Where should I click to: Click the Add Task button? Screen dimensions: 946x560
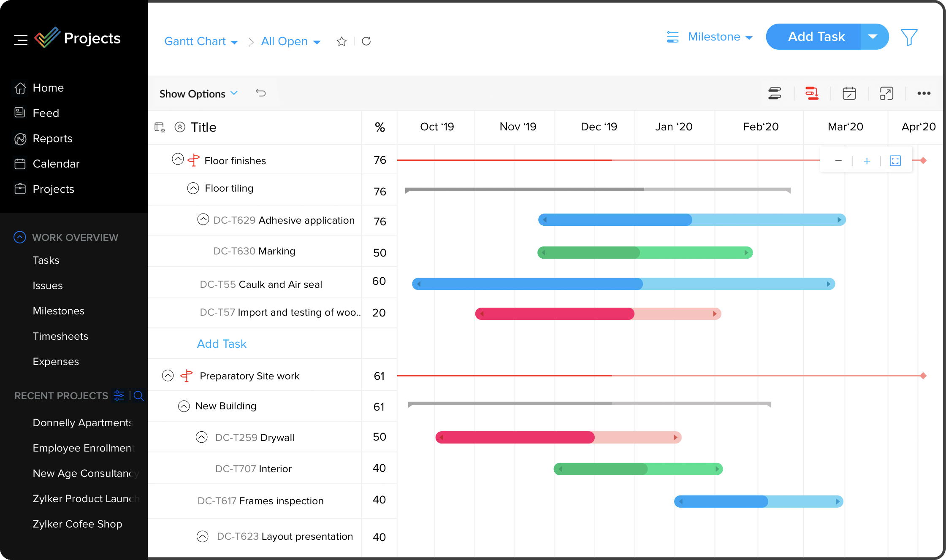click(816, 37)
